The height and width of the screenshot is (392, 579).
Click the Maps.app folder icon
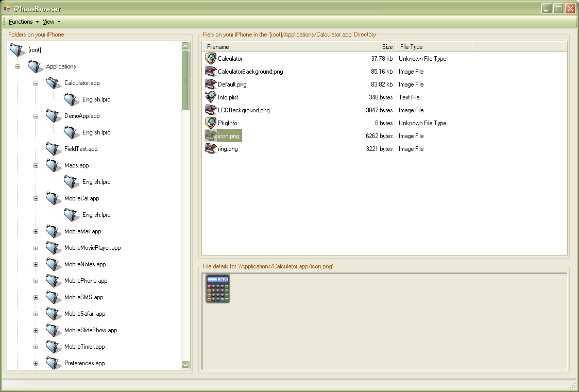coord(53,165)
